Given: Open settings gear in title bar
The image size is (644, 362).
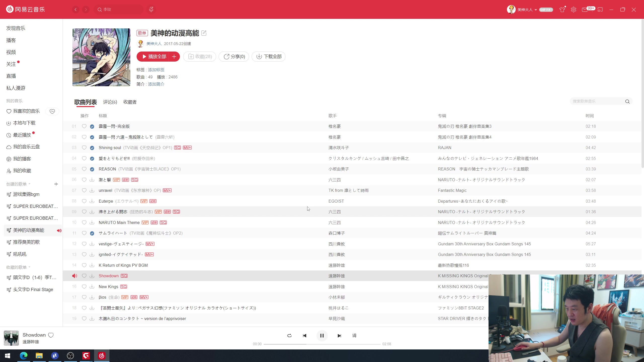Looking at the screenshot, I should [x=574, y=10].
